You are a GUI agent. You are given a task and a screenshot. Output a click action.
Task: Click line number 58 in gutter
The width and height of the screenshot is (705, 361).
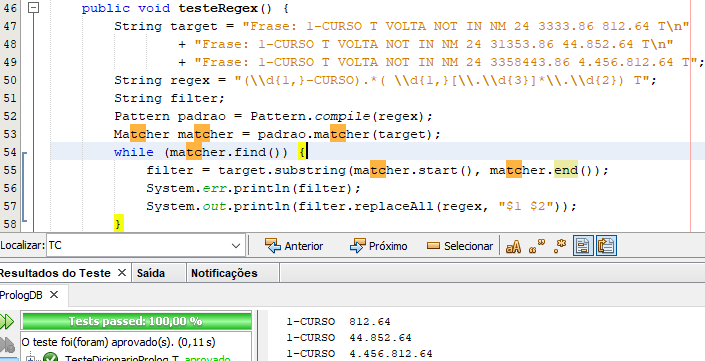[x=10, y=224]
